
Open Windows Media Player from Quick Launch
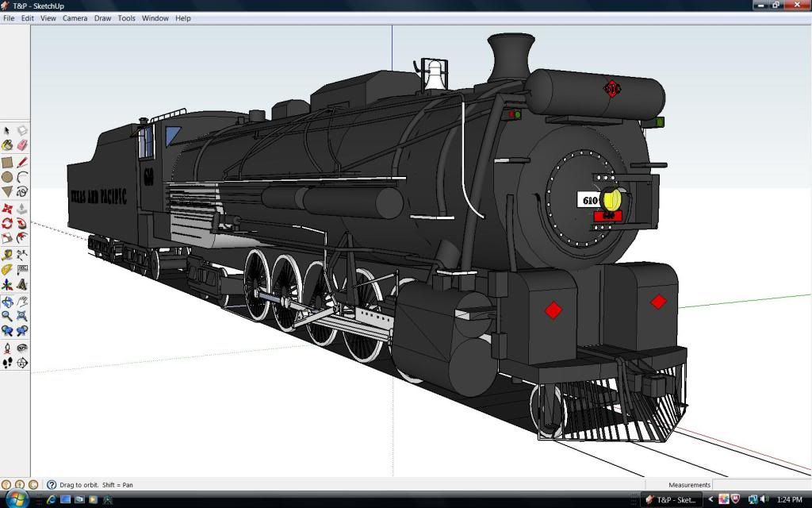[94, 500]
